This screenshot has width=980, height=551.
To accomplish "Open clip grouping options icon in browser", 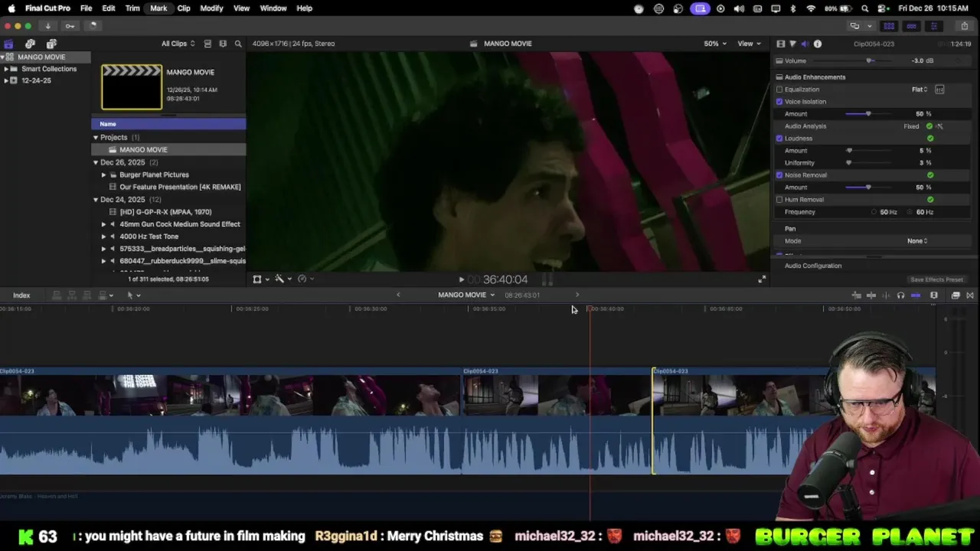I will 223,44.
